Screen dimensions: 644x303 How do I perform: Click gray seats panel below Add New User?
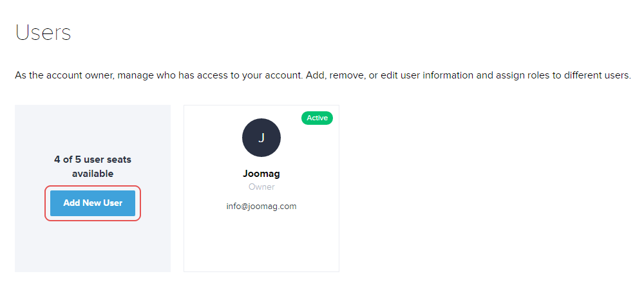[93, 248]
